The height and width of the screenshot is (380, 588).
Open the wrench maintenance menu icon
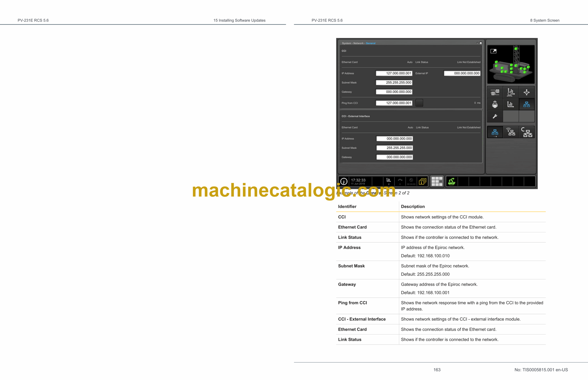495,116
